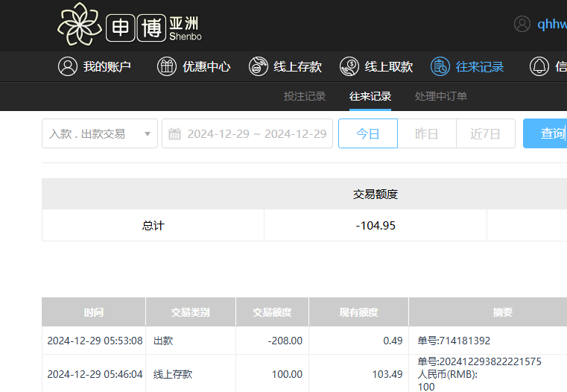
Task: Click the username link at top right
Action: [551, 24]
